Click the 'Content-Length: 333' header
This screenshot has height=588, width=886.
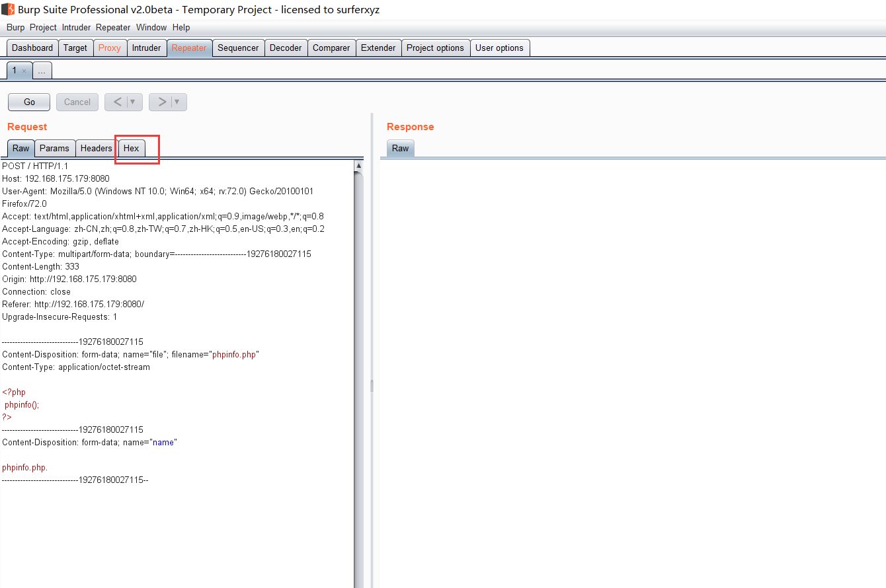(40, 267)
